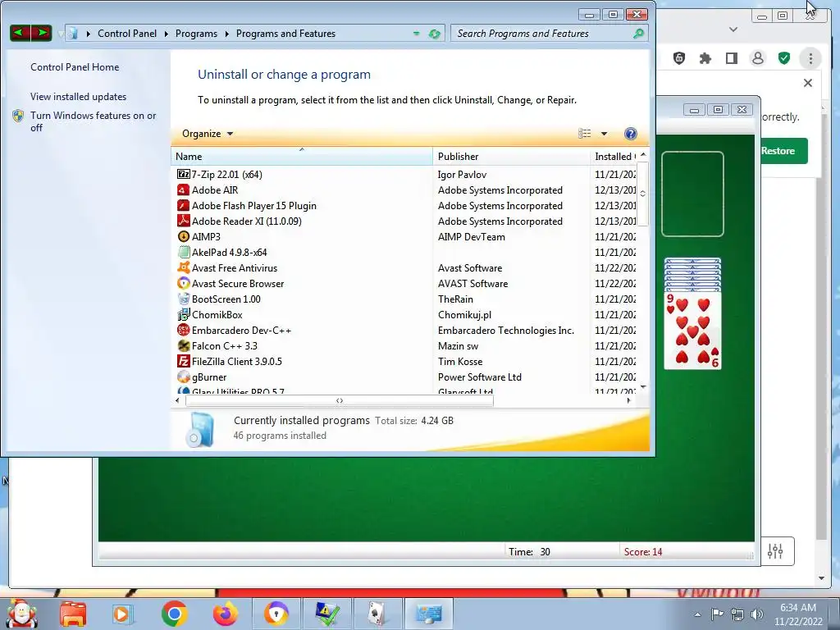Select Adobe Reader XI icon
The width and height of the screenshot is (840, 630).
(x=183, y=221)
